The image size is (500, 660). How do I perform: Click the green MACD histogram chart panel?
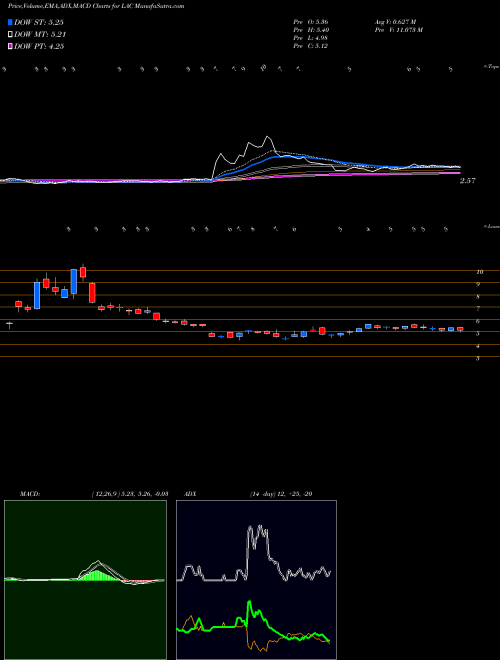pos(85,580)
